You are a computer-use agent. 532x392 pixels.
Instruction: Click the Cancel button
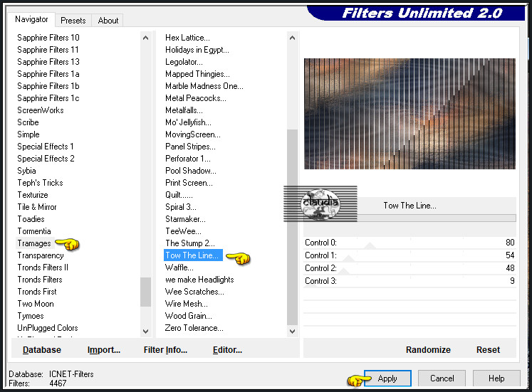442,378
